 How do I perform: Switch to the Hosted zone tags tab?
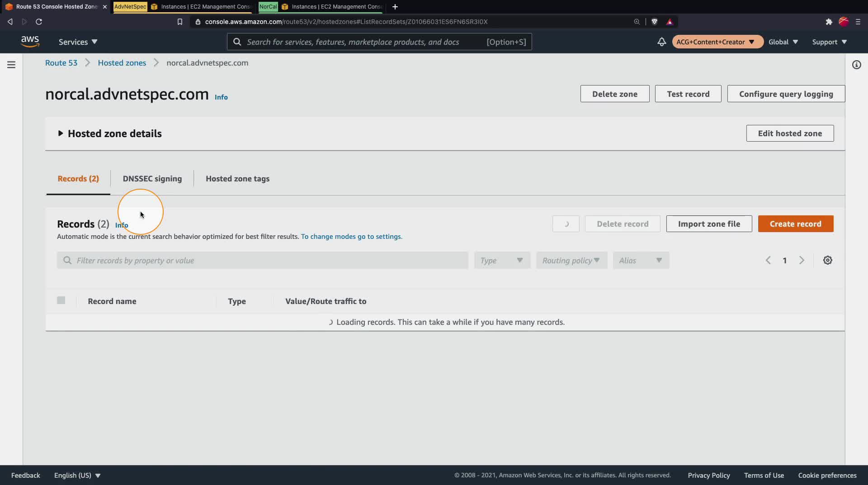(x=237, y=179)
